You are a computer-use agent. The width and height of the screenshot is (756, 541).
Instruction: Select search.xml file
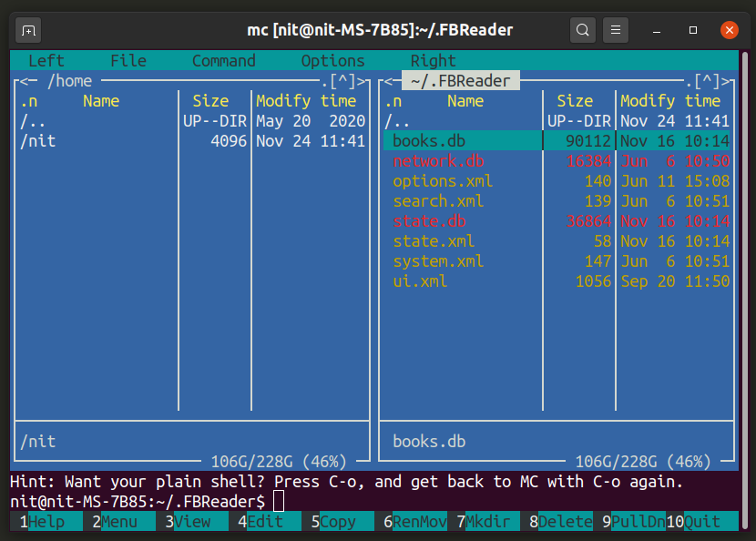tap(557, 201)
